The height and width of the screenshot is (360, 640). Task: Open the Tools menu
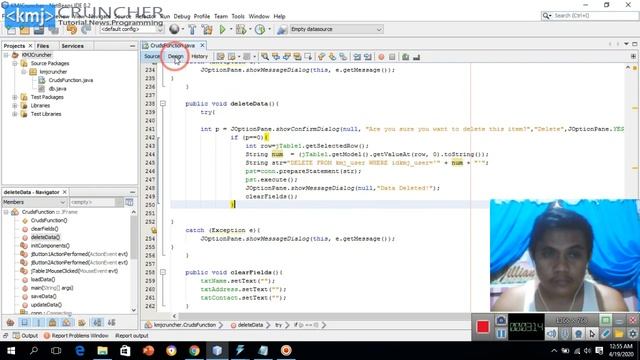pos(238,16)
